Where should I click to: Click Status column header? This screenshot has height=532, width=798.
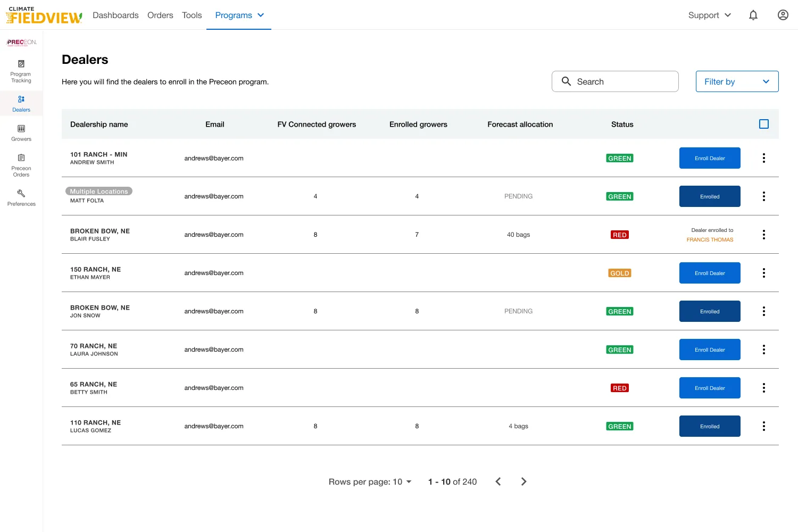pos(622,124)
